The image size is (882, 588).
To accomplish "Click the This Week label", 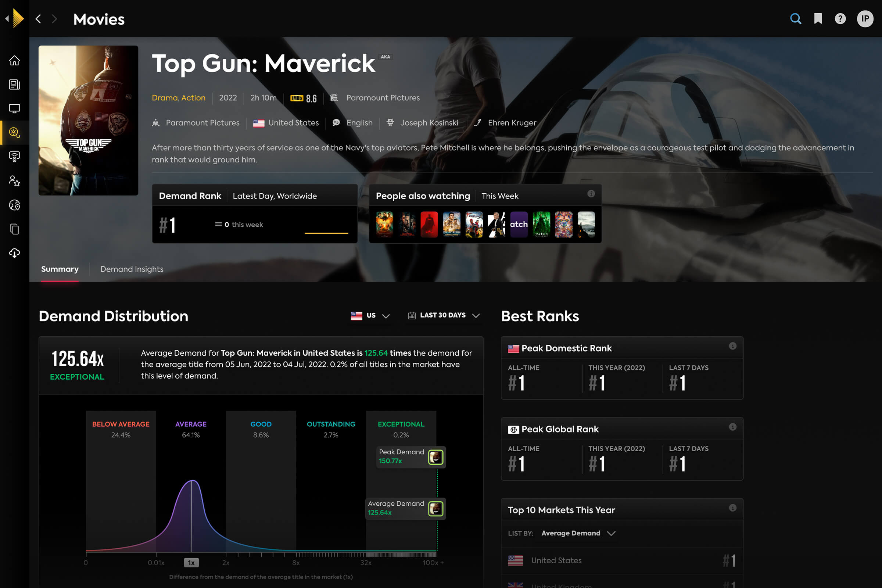I will pyautogui.click(x=500, y=196).
